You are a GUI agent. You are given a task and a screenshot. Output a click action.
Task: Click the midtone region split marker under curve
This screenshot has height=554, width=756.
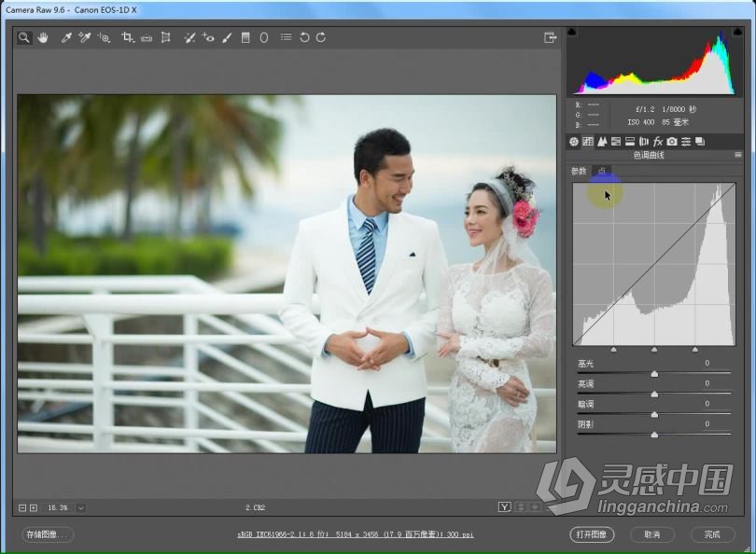click(654, 349)
